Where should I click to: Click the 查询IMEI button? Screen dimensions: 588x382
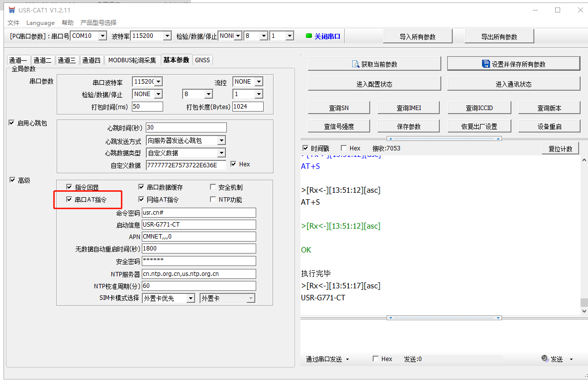(409, 108)
